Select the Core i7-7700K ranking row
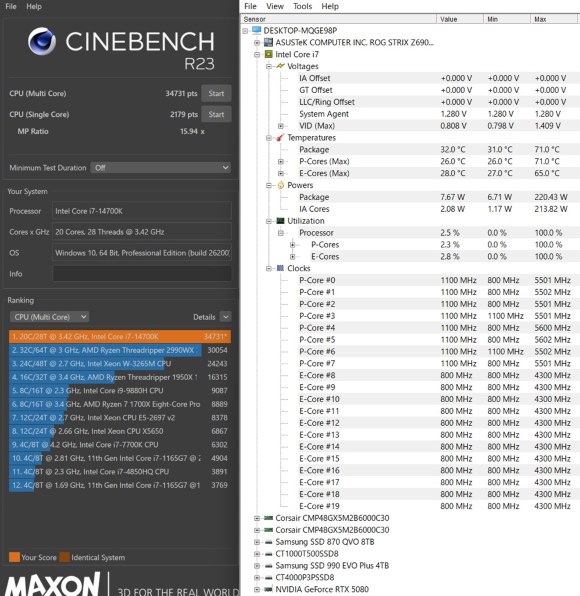This screenshot has height=596, width=580. point(120,444)
